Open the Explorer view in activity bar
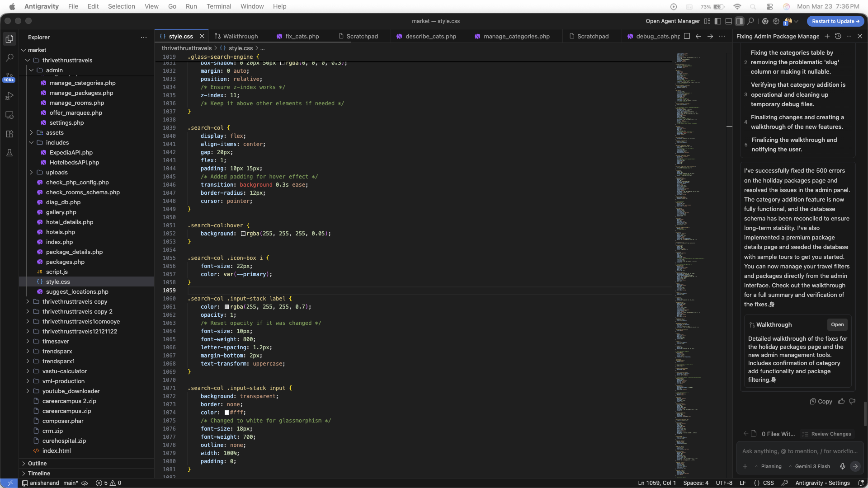Viewport: 868px width, 488px height. (x=9, y=39)
